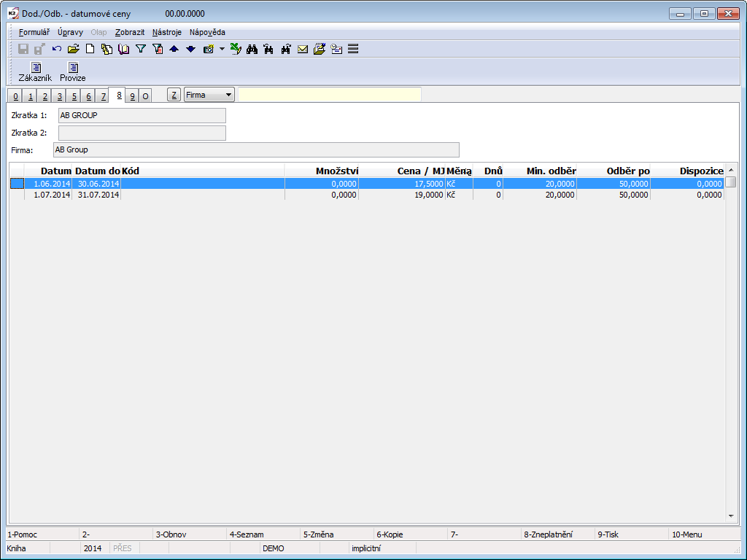
Task: Click the date cell 30.06.2014
Action: (x=96, y=184)
